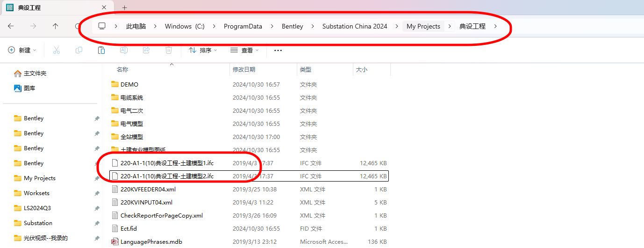The width and height of the screenshot is (644, 248).
Task: Unpin icon beside LS2024Q3 sidebar entry
Action: (x=97, y=208)
